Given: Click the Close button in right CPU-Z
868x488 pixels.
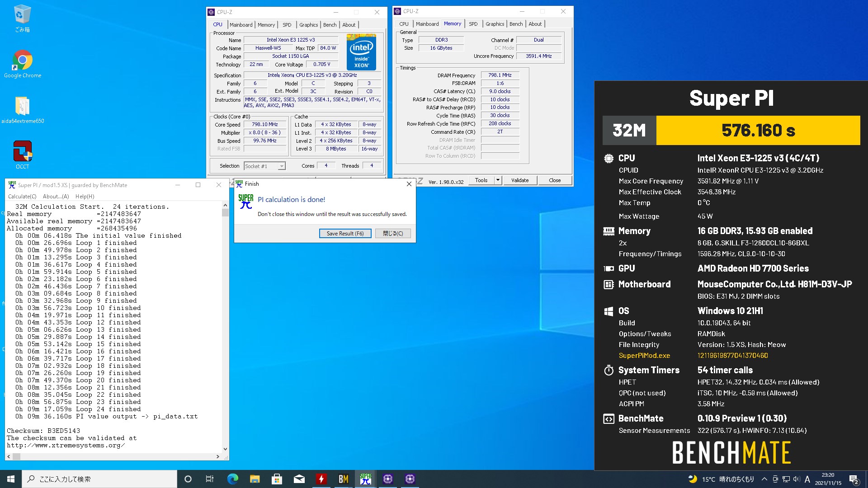Looking at the screenshot, I should (555, 180).
